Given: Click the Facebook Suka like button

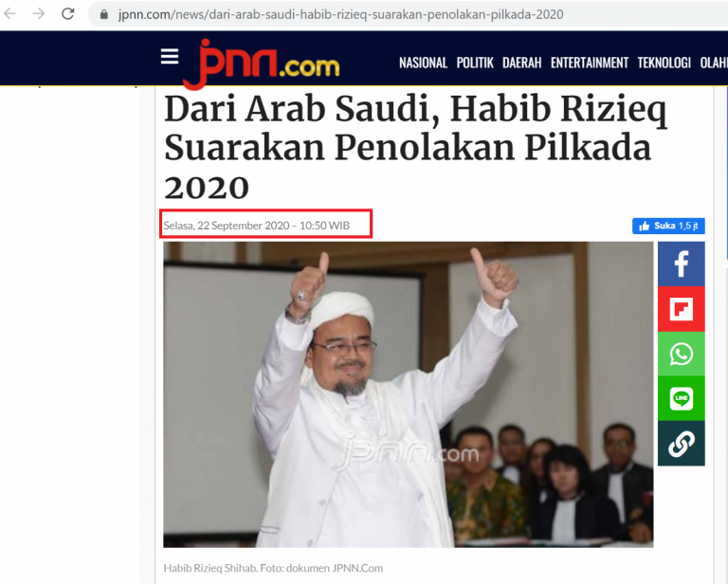Looking at the screenshot, I should coord(668,226).
